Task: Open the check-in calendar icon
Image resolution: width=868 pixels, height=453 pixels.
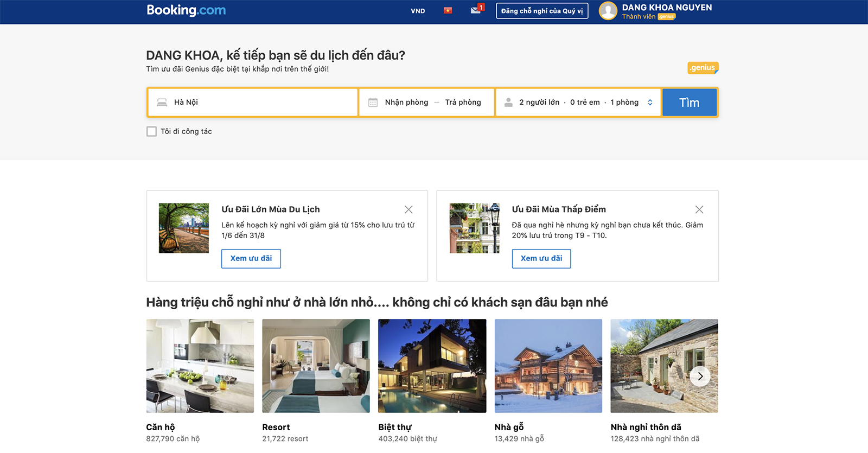Action: click(373, 102)
